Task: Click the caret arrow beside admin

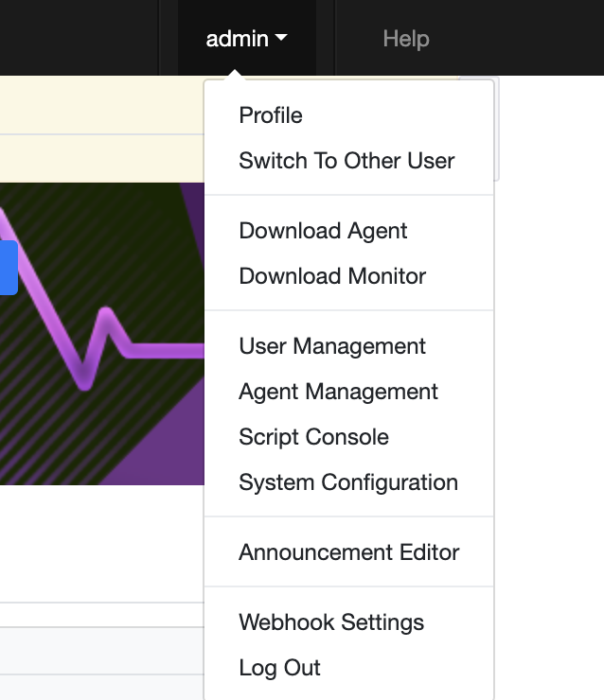Action: tap(281, 38)
